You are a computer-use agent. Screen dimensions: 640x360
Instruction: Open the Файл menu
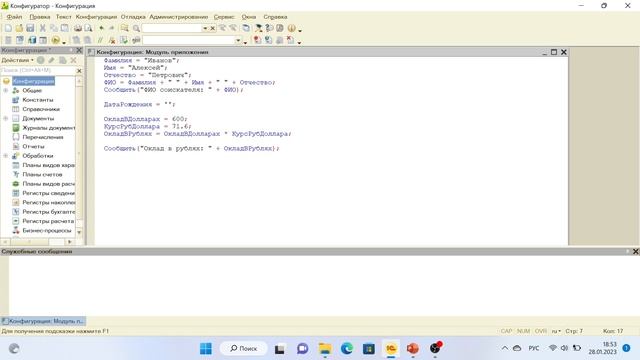(14, 17)
